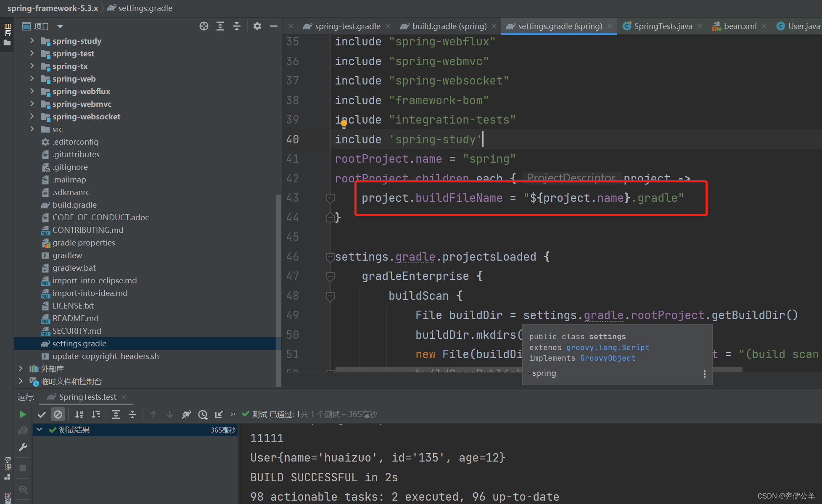The width and height of the screenshot is (822, 504).
Task: Open the SpringTests.java tab
Action: [x=663, y=26]
